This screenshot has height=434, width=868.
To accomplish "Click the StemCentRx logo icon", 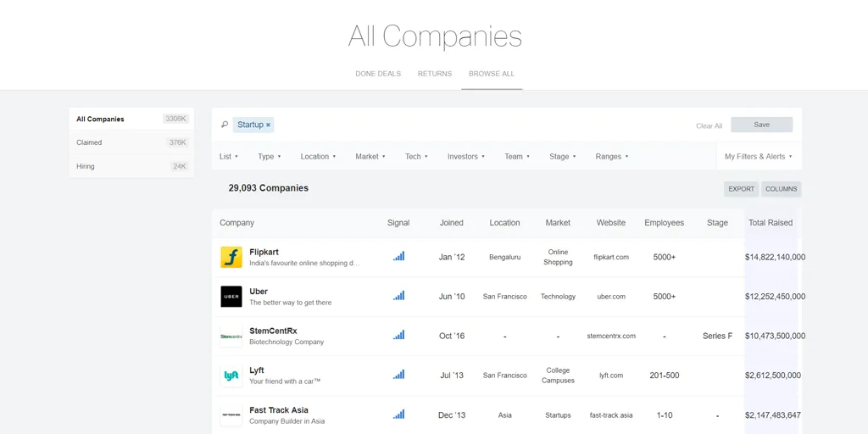I will point(231,336).
